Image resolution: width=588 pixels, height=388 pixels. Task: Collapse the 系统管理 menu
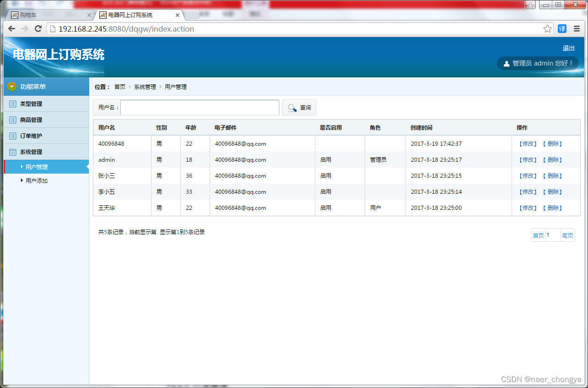(x=46, y=152)
